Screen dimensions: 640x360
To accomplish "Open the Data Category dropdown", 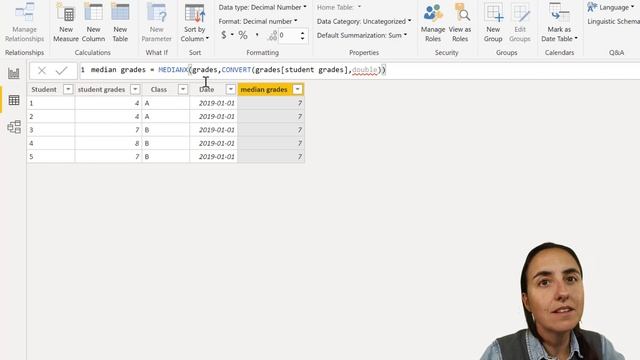I will click(364, 21).
